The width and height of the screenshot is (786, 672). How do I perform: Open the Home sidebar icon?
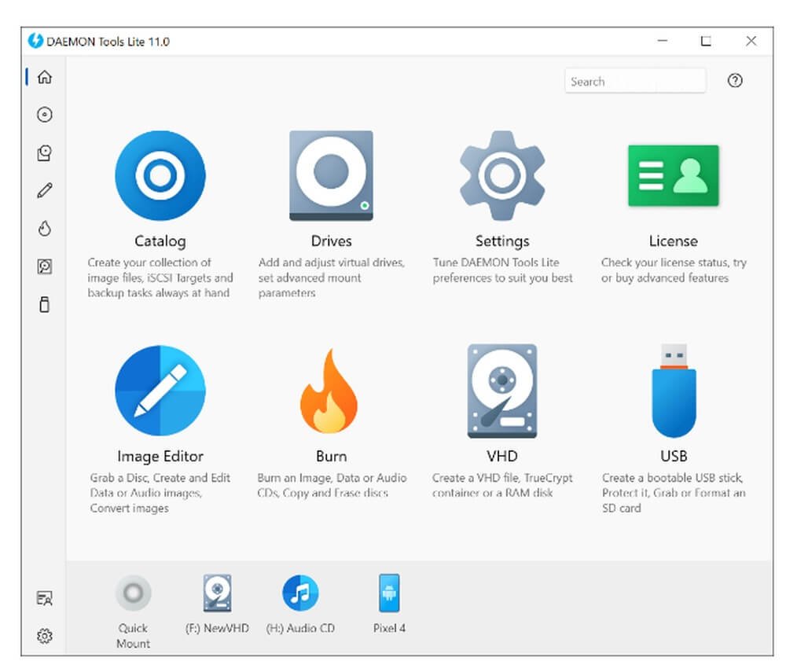coord(45,77)
